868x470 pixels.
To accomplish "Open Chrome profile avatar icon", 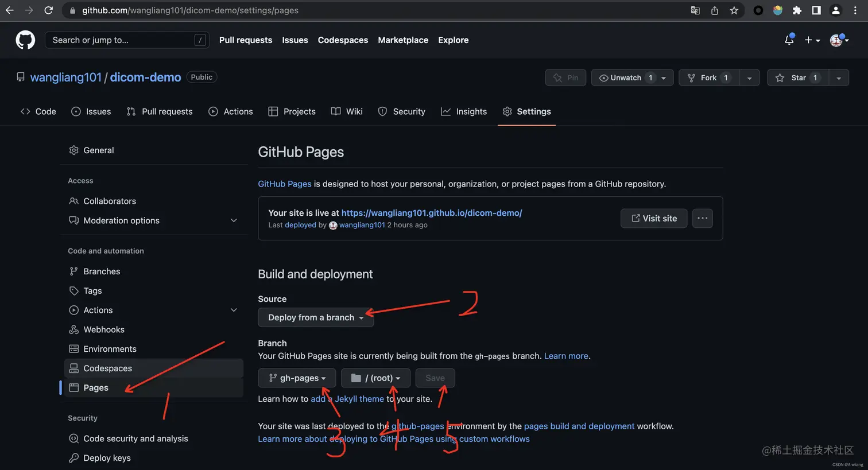I will 836,10.
